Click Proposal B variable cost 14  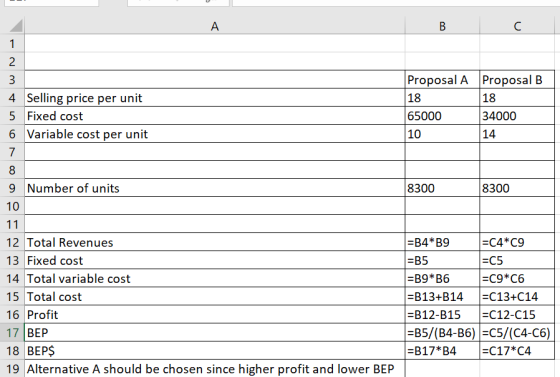click(517, 134)
